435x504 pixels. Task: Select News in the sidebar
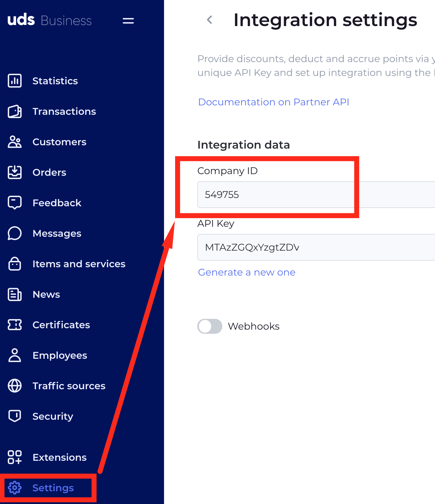pos(46,294)
